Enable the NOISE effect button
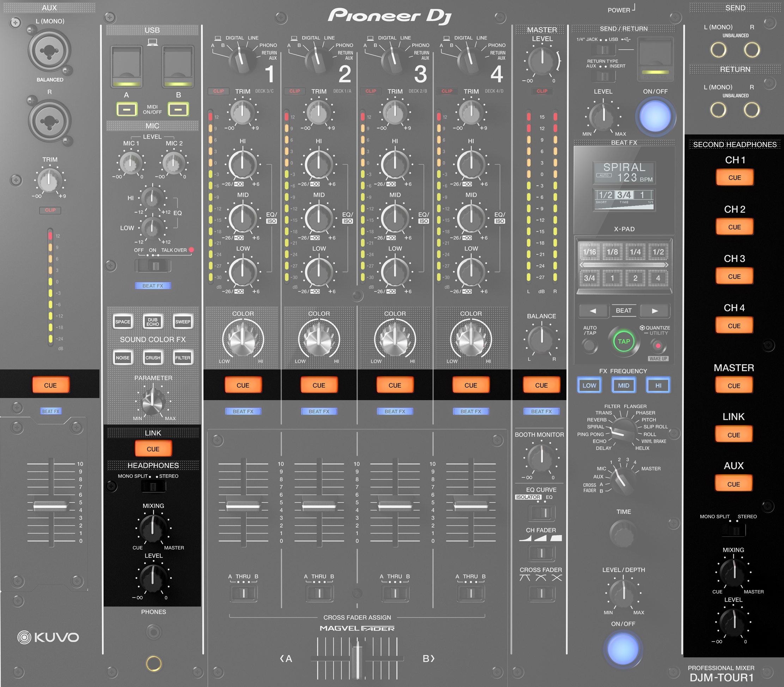 point(123,358)
